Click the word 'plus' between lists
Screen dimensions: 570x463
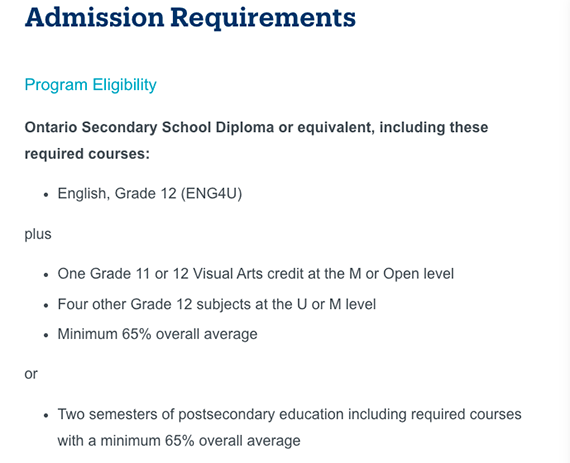38,234
